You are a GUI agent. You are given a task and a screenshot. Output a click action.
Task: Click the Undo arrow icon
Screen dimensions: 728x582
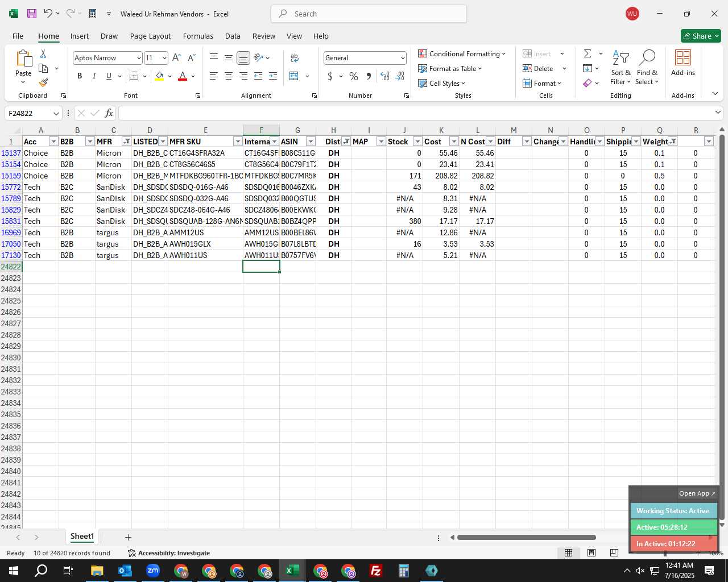point(48,14)
